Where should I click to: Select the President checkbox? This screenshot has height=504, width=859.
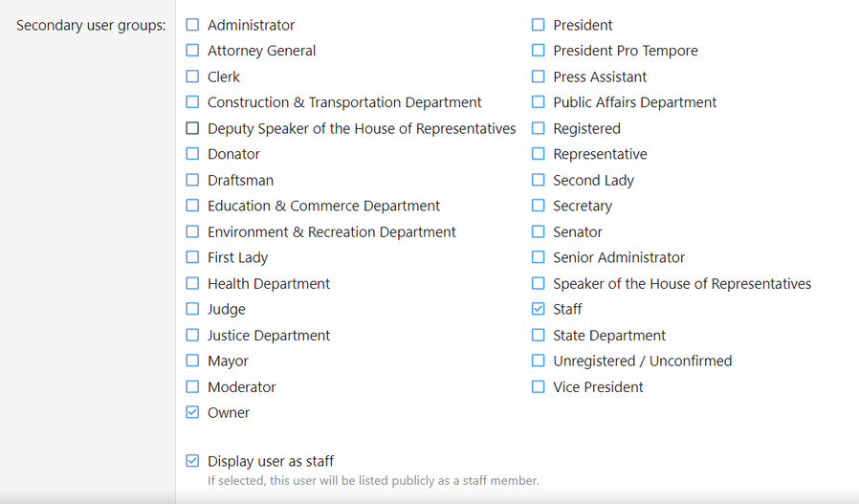pyautogui.click(x=538, y=25)
